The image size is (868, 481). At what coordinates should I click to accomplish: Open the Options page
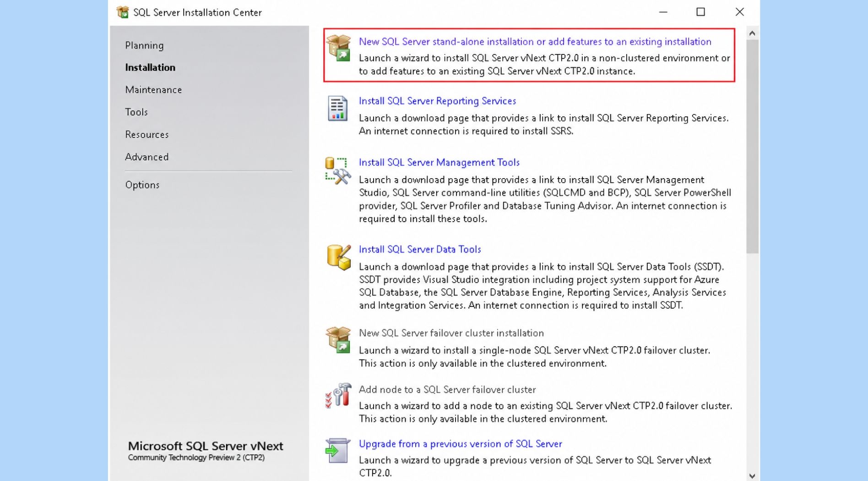[142, 185]
